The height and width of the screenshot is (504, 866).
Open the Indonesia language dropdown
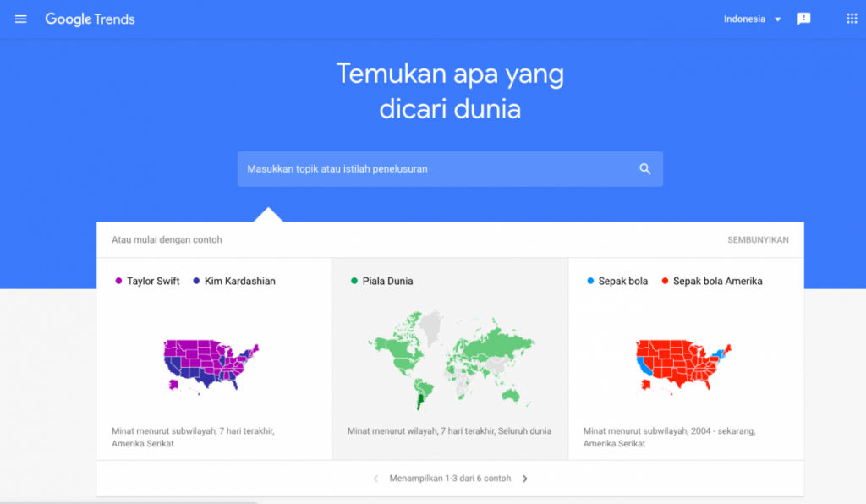[x=751, y=19]
